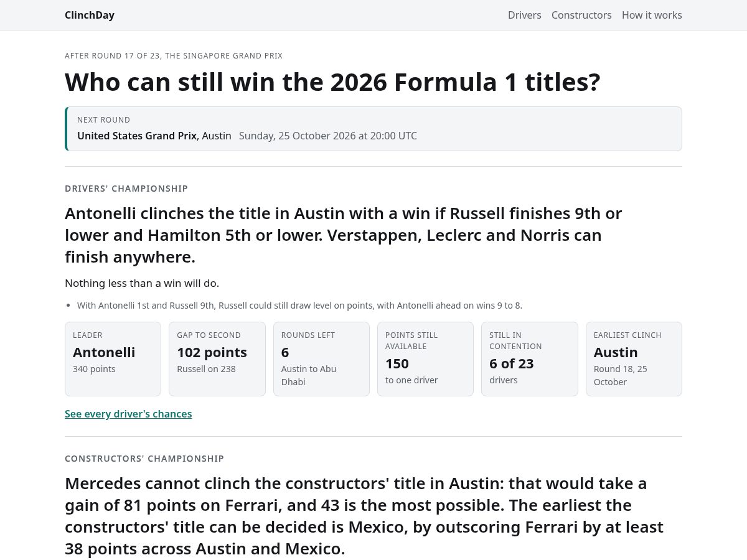The height and width of the screenshot is (560, 747).
Task: Click the After round 17 of 23 caption
Action: point(174,56)
